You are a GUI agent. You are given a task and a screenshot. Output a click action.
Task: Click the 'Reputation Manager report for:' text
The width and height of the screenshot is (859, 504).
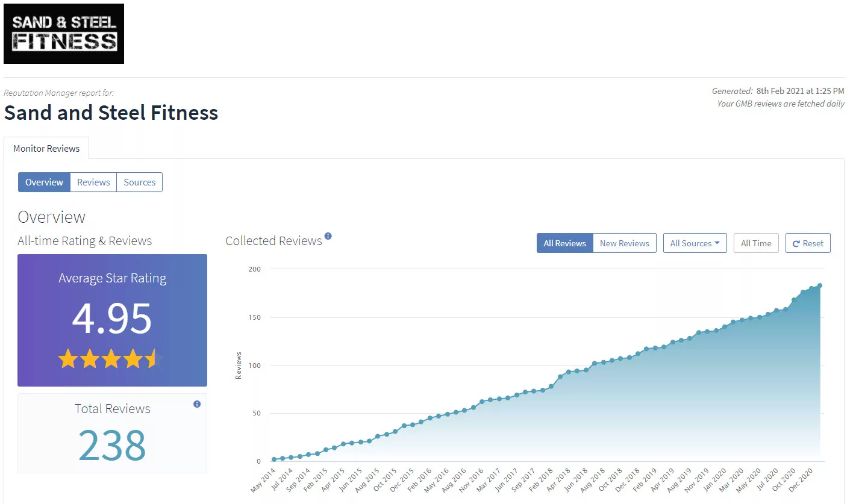click(58, 93)
